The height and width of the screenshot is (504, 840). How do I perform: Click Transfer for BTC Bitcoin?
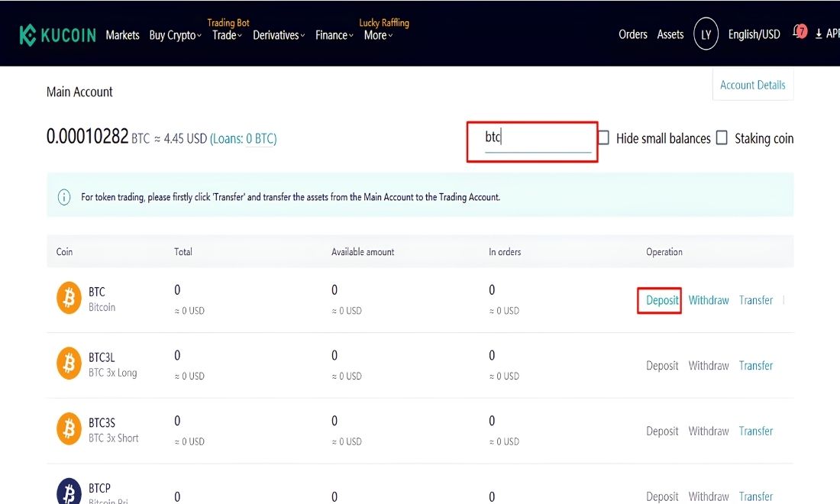click(756, 300)
